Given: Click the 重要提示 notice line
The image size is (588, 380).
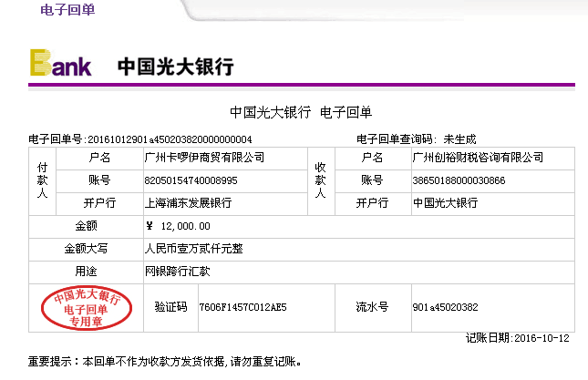Looking at the screenshot, I should [165, 362].
